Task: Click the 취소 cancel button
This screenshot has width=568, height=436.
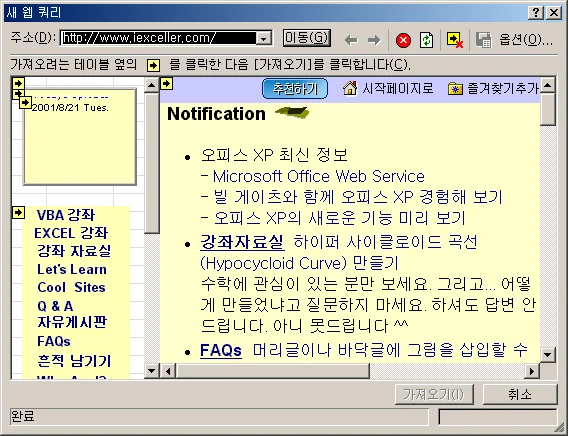Action: click(520, 394)
